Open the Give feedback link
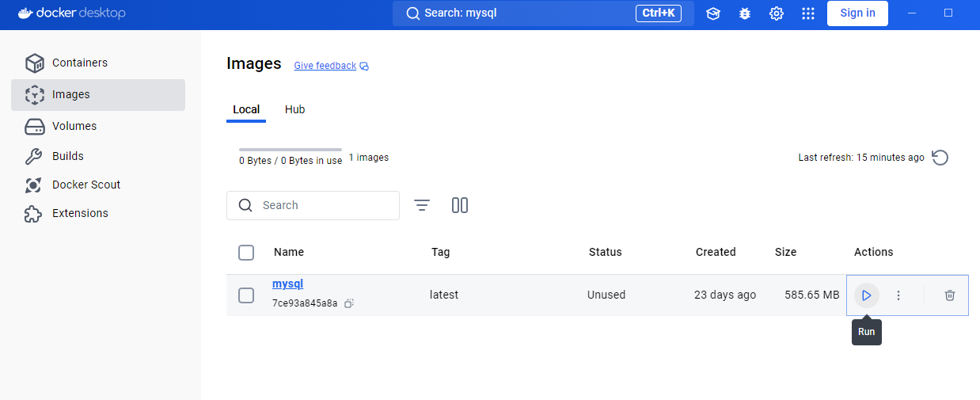The width and height of the screenshot is (980, 400). click(x=325, y=66)
